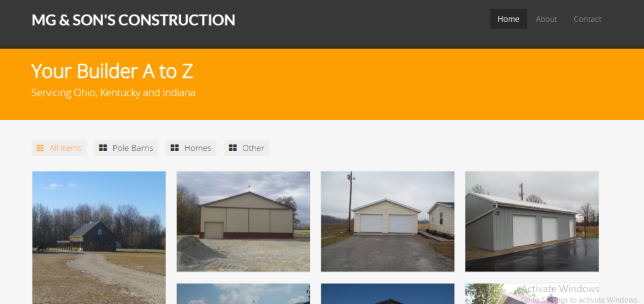This screenshot has width=644, height=304.
Task: Click the MG & Son's Construction logo title
Action: [x=133, y=20]
